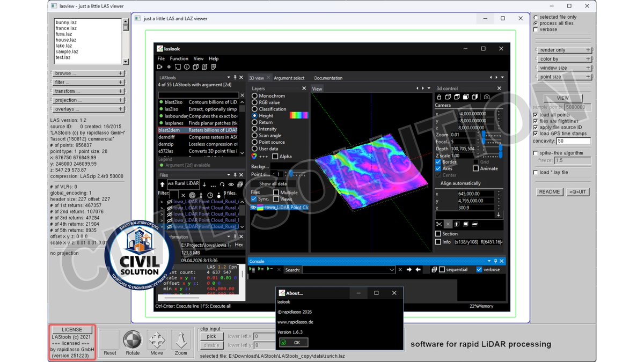
Task: Enable spike-free algorithm checkbox
Action: (536, 153)
